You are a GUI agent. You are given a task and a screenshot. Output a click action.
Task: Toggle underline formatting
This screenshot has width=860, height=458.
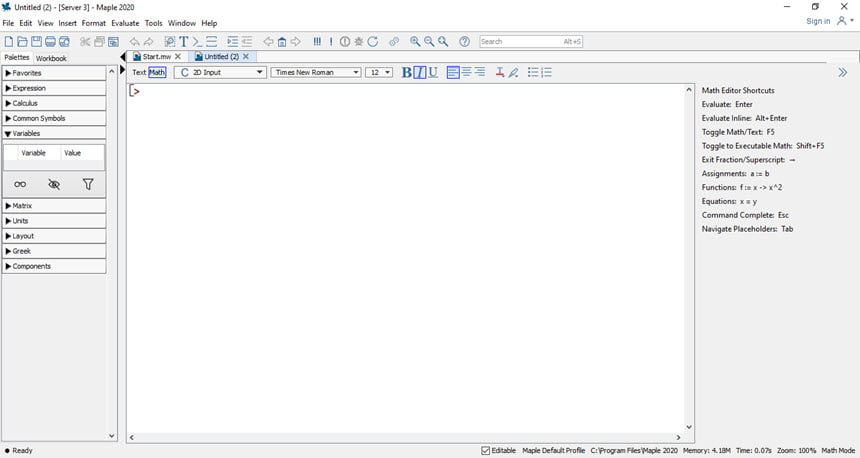433,72
